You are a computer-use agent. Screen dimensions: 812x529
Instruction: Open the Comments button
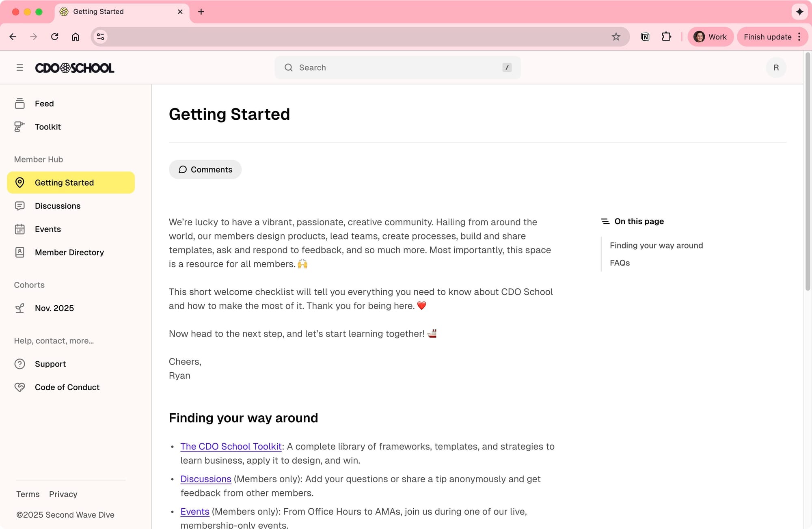205,169
